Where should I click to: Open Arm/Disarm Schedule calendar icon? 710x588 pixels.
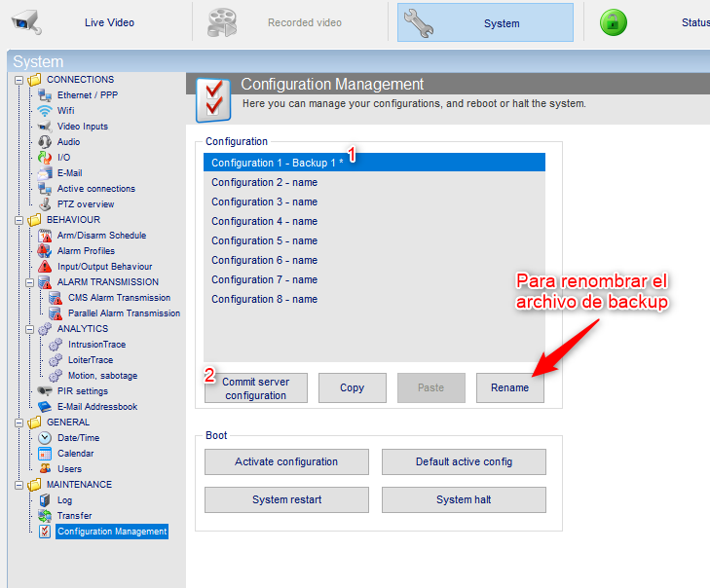(x=45, y=236)
